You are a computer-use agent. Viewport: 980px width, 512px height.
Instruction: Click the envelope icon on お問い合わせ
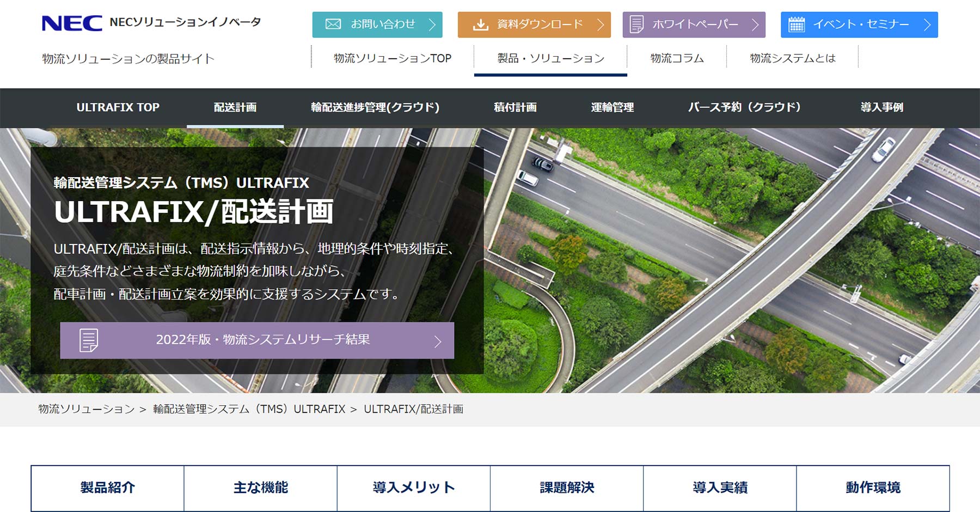pos(333,24)
